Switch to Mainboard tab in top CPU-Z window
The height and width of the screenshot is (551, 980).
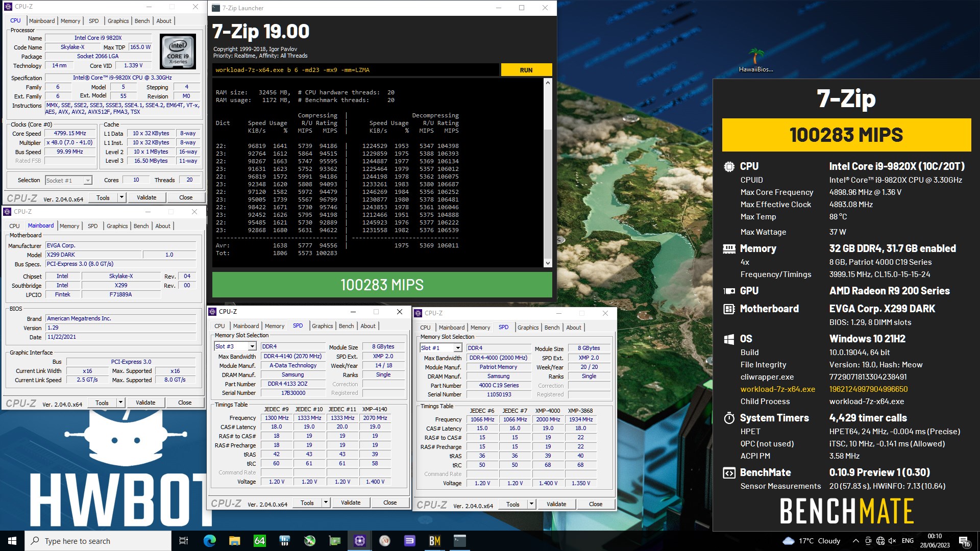click(x=42, y=21)
